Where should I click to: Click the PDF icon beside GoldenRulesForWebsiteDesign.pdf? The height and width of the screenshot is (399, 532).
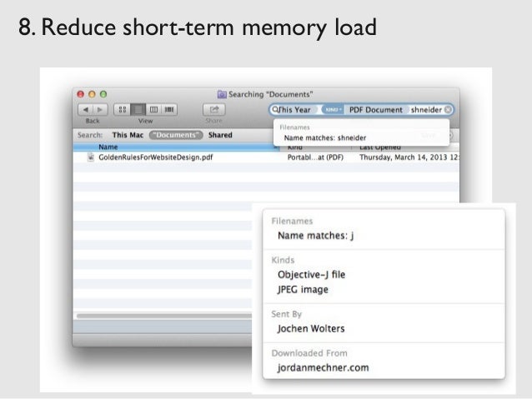click(x=91, y=157)
